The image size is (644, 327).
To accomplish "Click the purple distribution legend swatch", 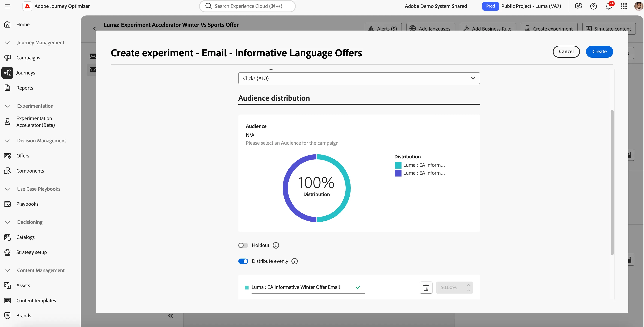I will pyautogui.click(x=398, y=173).
